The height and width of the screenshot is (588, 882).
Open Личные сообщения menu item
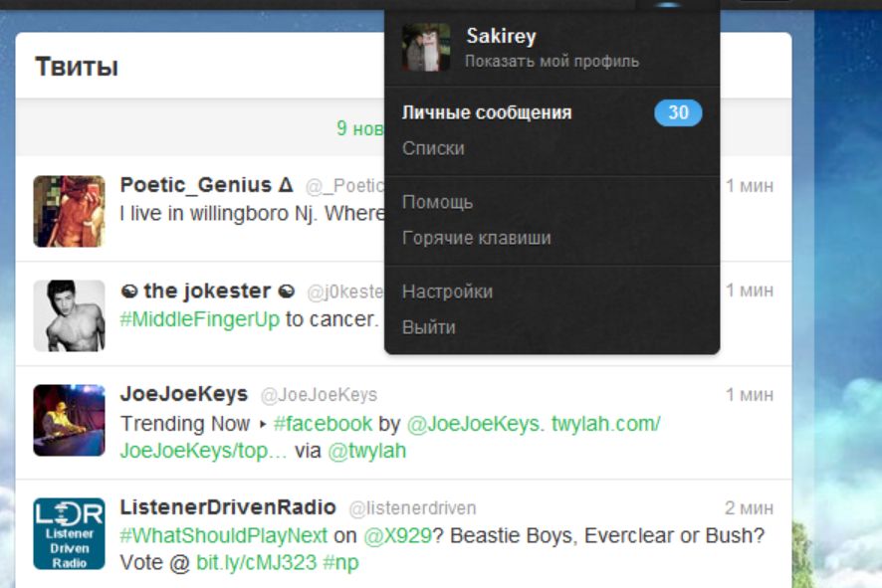[x=487, y=112]
